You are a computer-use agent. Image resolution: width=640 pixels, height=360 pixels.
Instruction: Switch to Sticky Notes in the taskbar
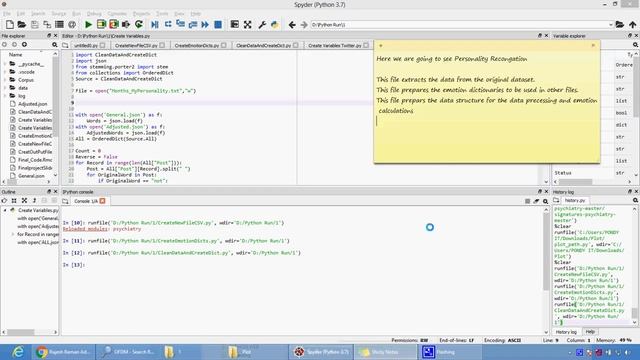pos(385,352)
